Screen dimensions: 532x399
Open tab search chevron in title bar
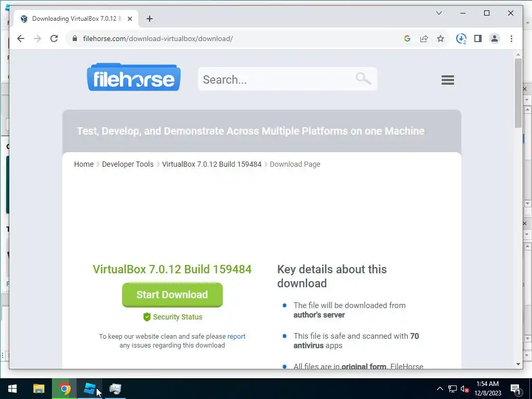(439, 13)
